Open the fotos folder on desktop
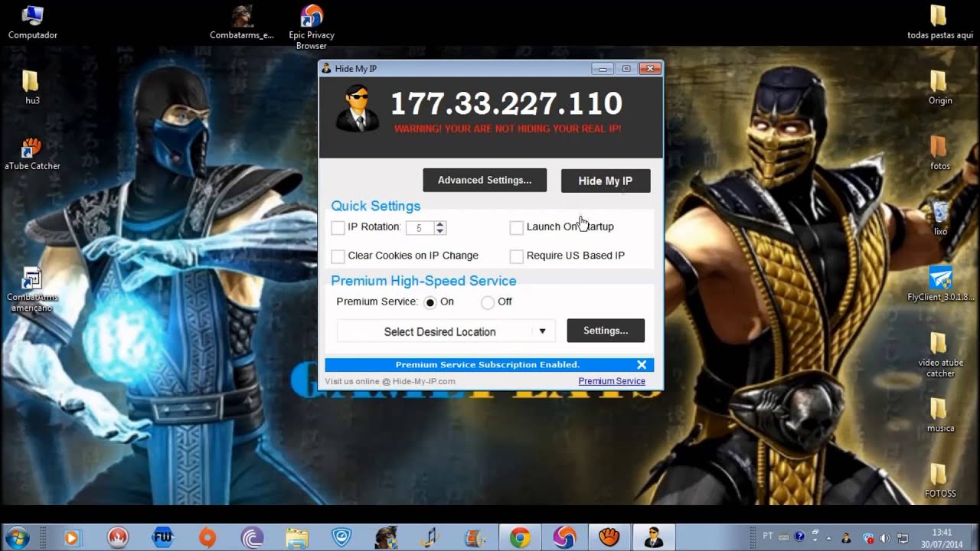 940,153
